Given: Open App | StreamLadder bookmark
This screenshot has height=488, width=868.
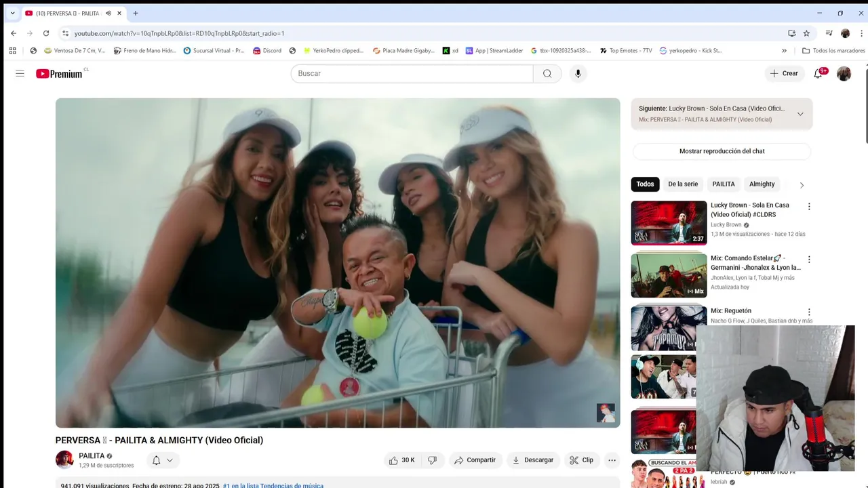Looking at the screenshot, I should [x=494, y=50].
